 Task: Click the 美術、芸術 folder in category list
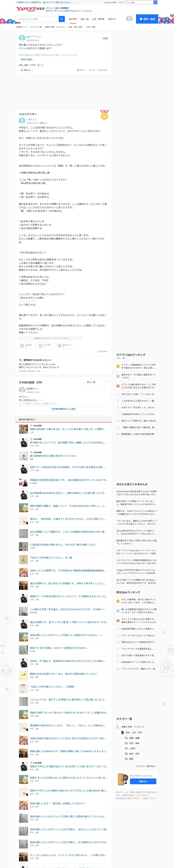point(132,754)
